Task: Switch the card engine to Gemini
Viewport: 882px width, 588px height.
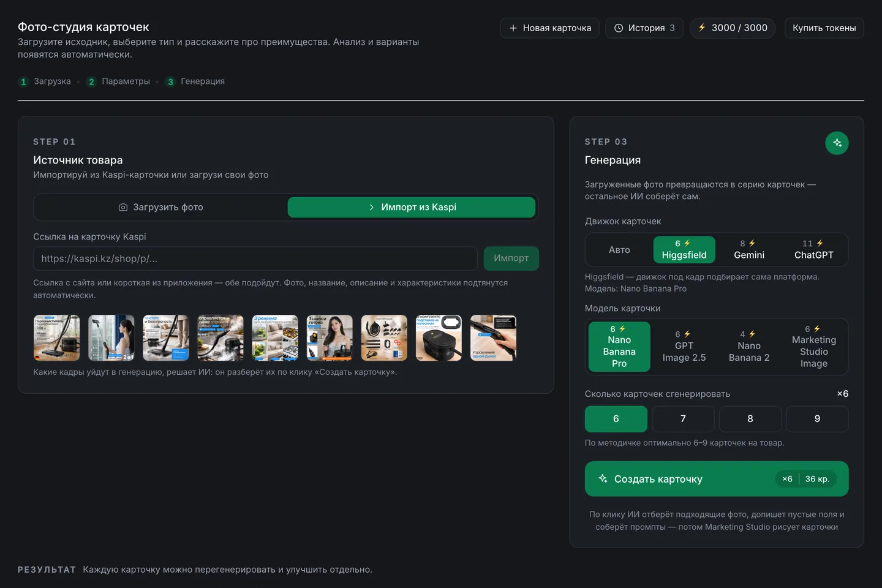Action: point(749,250)
